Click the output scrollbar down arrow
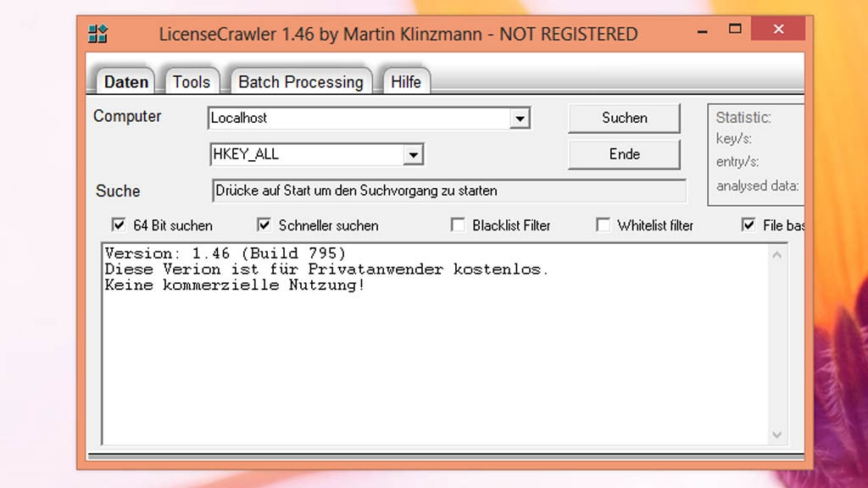The height and width of the screenshot is (488, 868). tap(777, 435)
